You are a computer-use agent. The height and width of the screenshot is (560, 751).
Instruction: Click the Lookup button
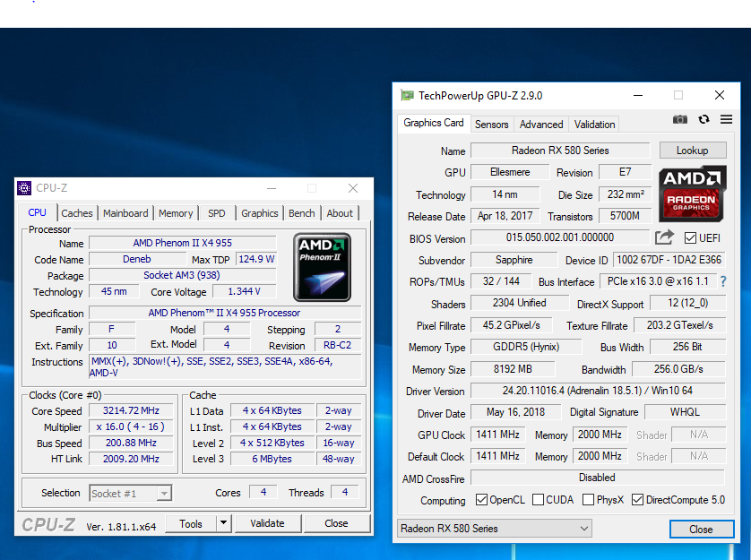click(693, 151)
